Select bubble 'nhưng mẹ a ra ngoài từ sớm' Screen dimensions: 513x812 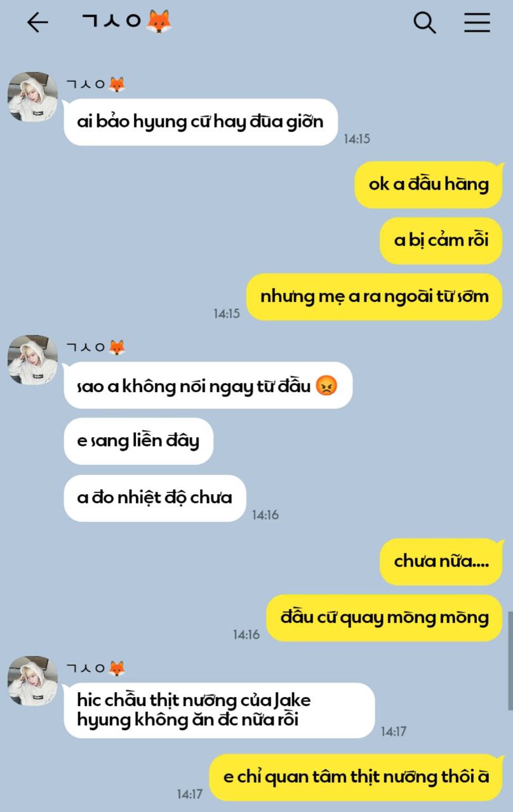pos(375,296)
